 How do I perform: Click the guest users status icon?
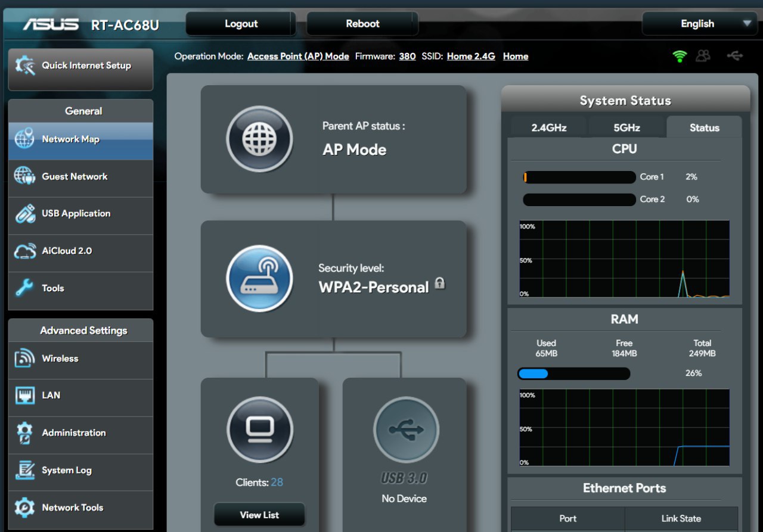pyautogui.click(x=703, y=56)
